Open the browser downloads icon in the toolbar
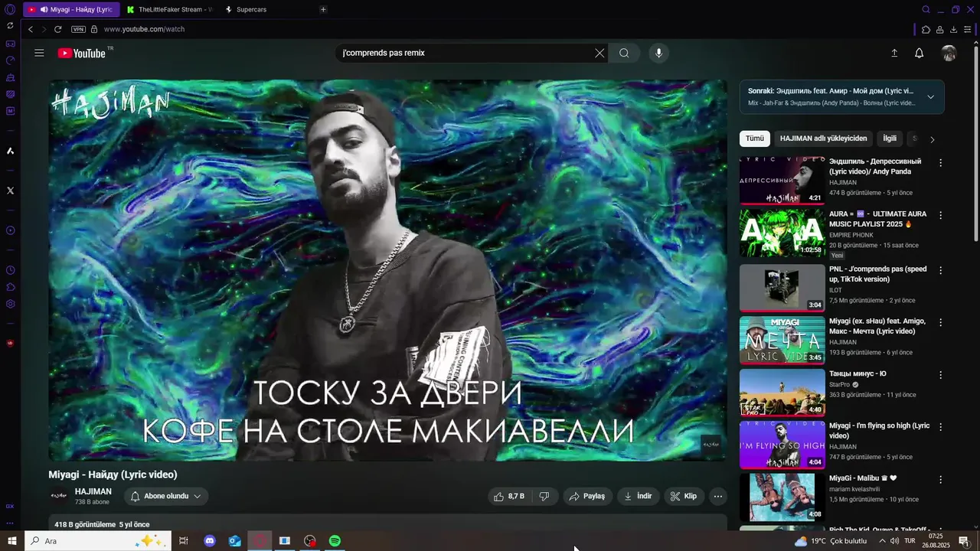This screenshot has width=980, height=551. pos(953,29)
